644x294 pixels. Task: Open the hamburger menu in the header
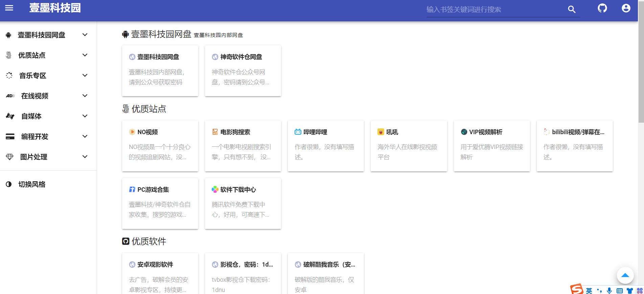click(x=9, y=8)
